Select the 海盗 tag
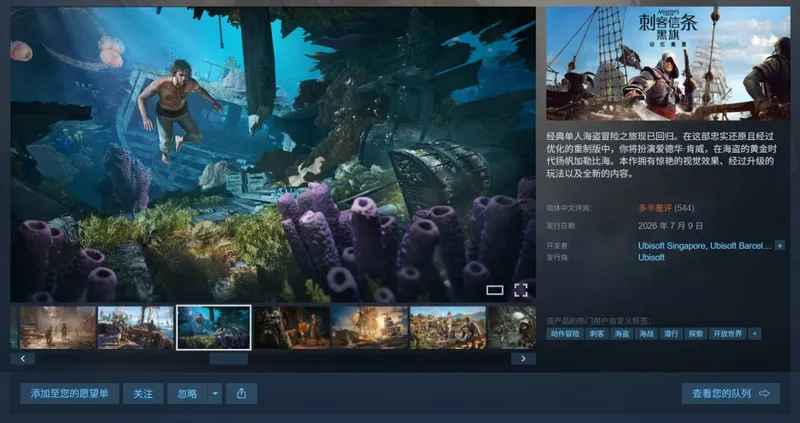 [621, 334]
